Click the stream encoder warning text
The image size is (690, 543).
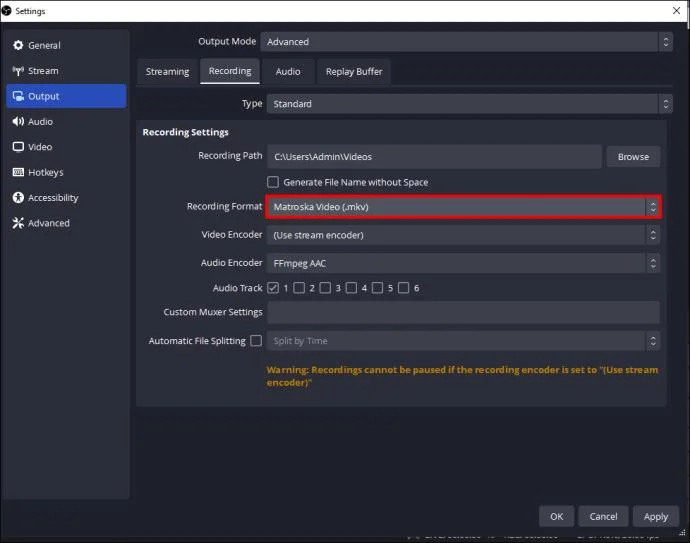pyautogui.click(x=462, y=376)
